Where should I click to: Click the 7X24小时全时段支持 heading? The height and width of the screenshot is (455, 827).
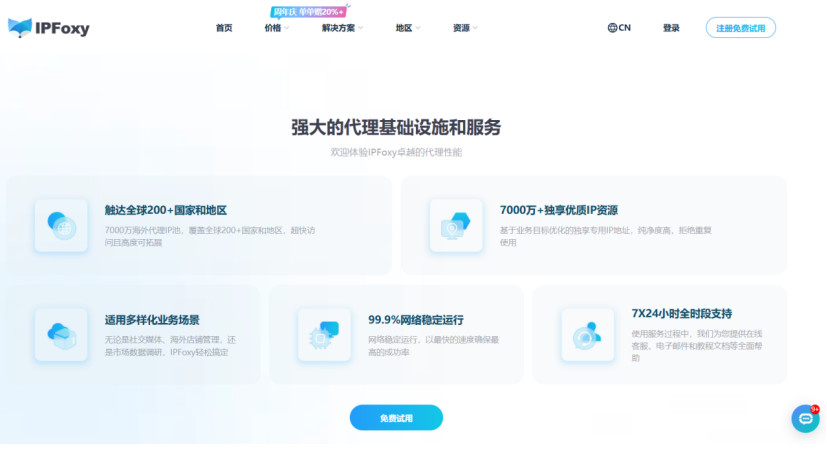(689, 313)
